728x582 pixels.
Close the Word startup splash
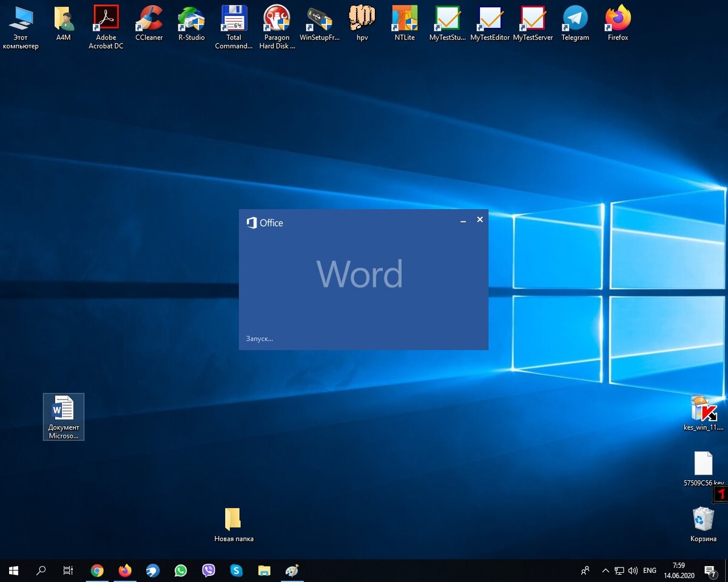[480, 220]
